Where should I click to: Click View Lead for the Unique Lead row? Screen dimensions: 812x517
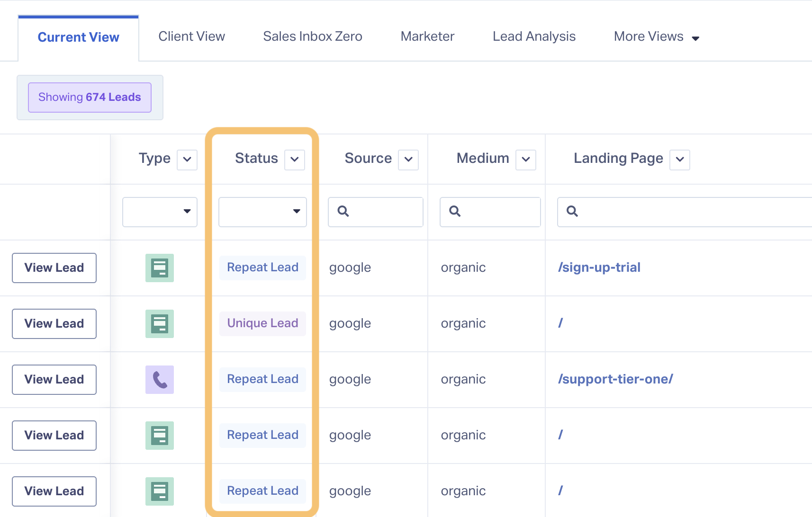point(54,324)
